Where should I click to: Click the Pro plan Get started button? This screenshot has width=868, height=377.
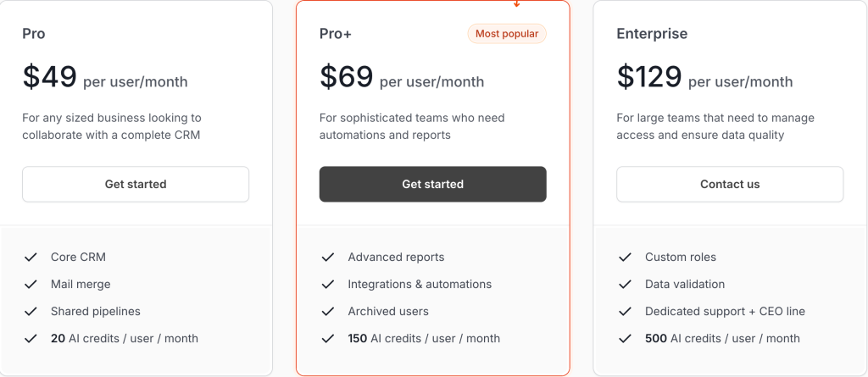136,185
